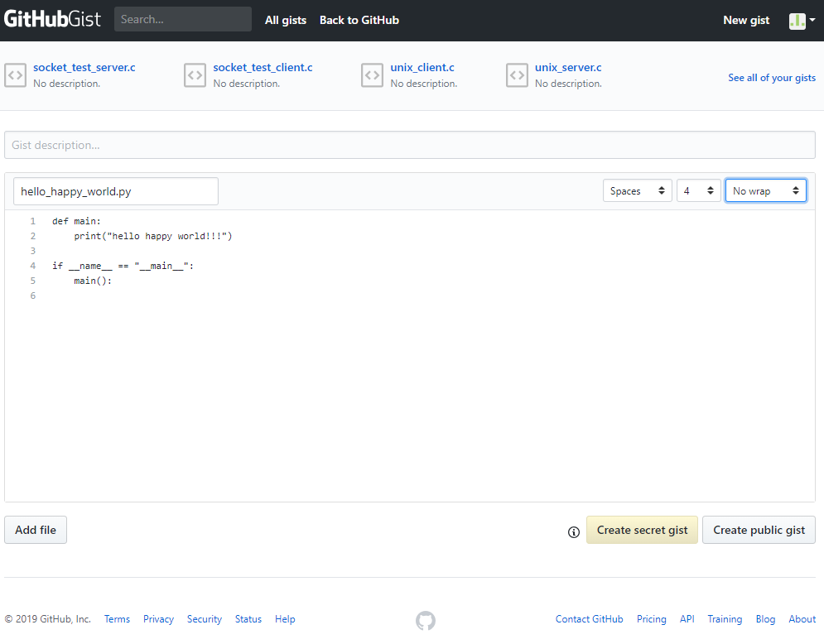
Task: Open the API footer link
Action: coord(687,619)
